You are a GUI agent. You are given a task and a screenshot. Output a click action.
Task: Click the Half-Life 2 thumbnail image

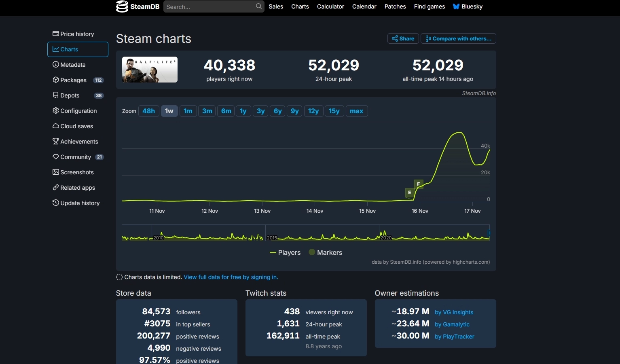tap(150, 70)
